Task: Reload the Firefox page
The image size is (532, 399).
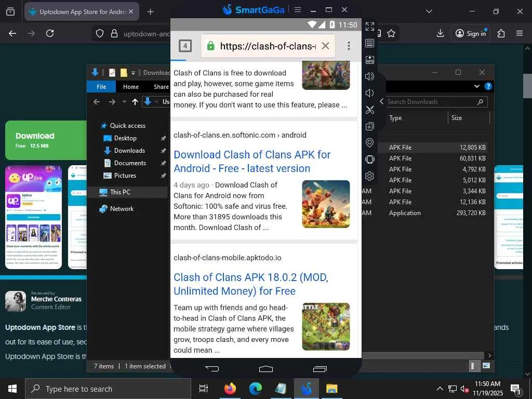Action: (50, 33)
